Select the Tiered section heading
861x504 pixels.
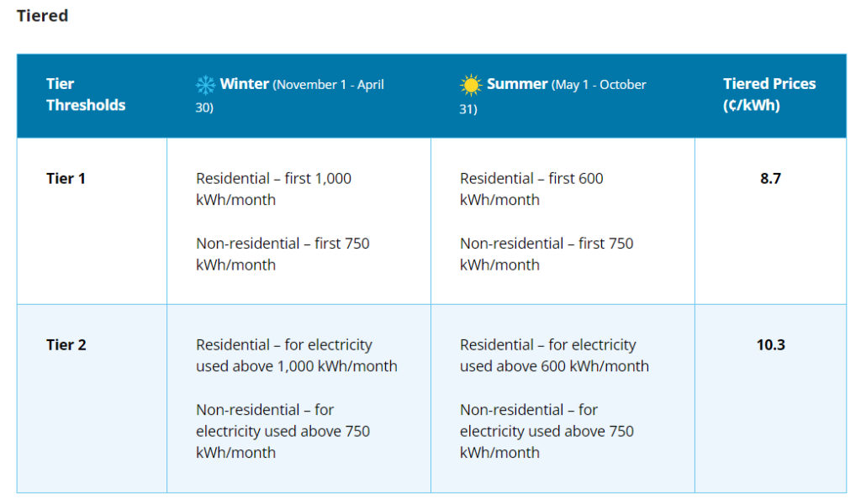(42, 15)
